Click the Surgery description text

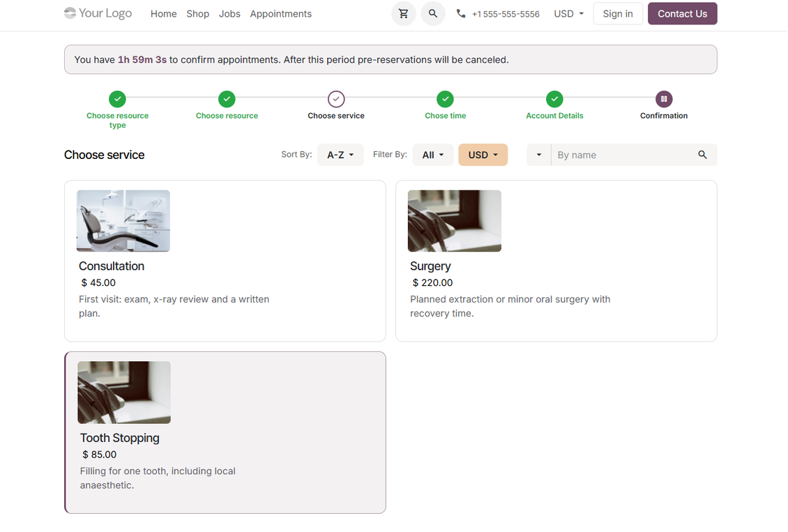pos(510,306)
